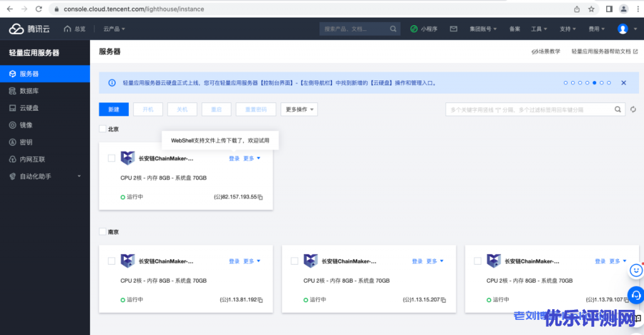Close the blue announcement banner

[x=623, y=82]
